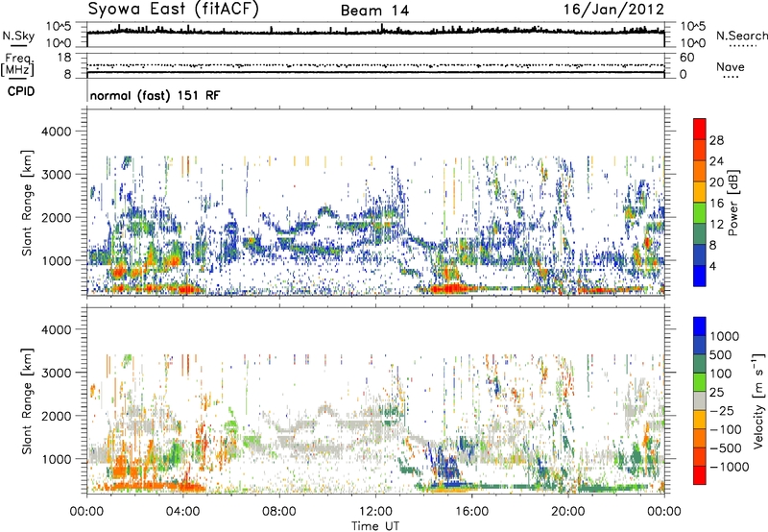Image resolution: width=768 pixels, height=532 pixels.
Task: Select the dotted line sample under Nave
Action: click(x=731, y=77)
